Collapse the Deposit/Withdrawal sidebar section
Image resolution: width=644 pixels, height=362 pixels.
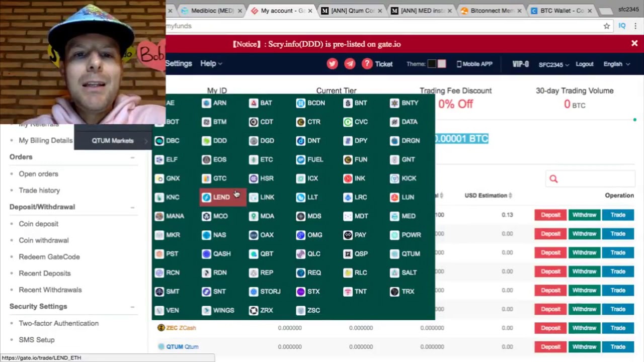click(132, 207)
